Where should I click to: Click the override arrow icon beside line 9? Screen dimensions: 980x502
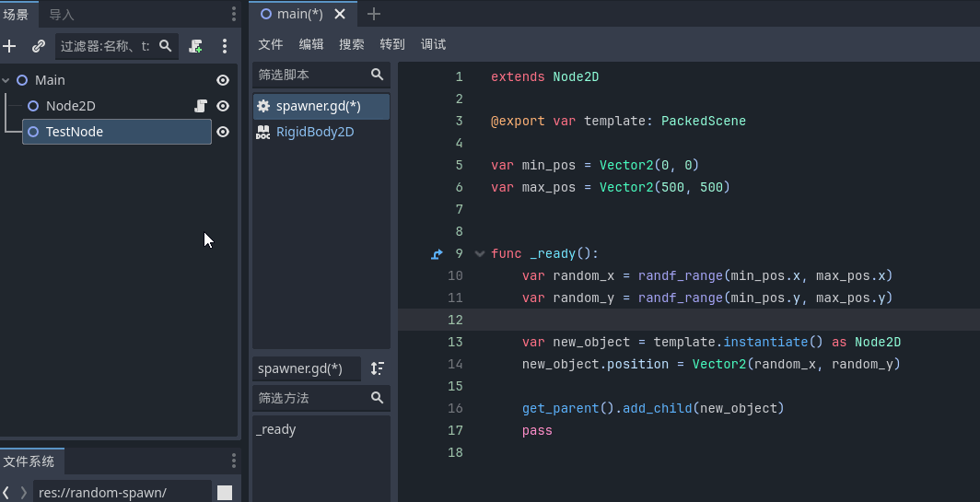437,254
